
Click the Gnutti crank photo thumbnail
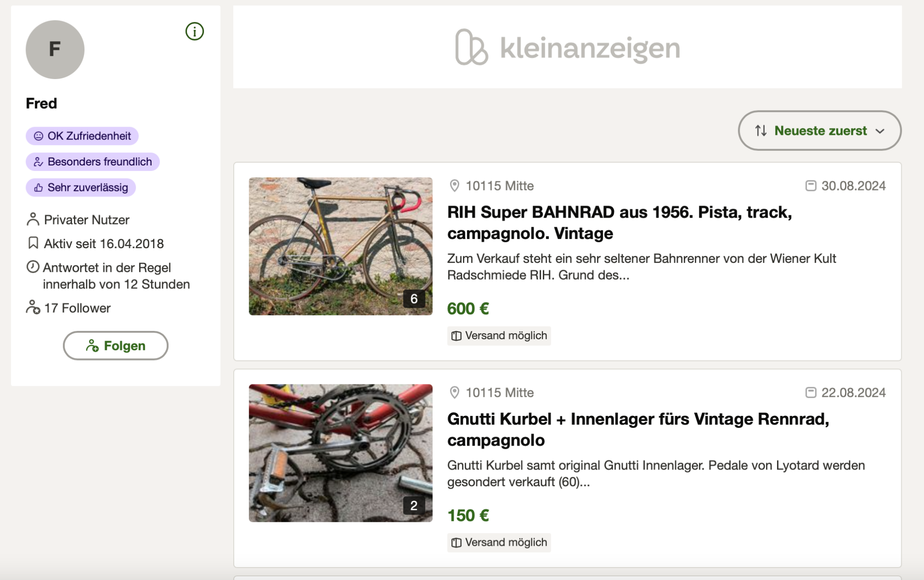pyautogui.click(x=340, y=453)
